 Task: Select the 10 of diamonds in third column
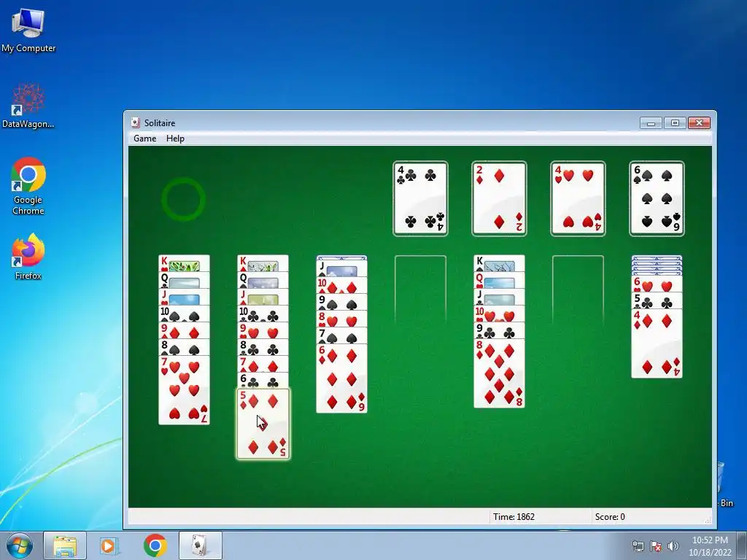pyautogui.click(x=341, y=285)
